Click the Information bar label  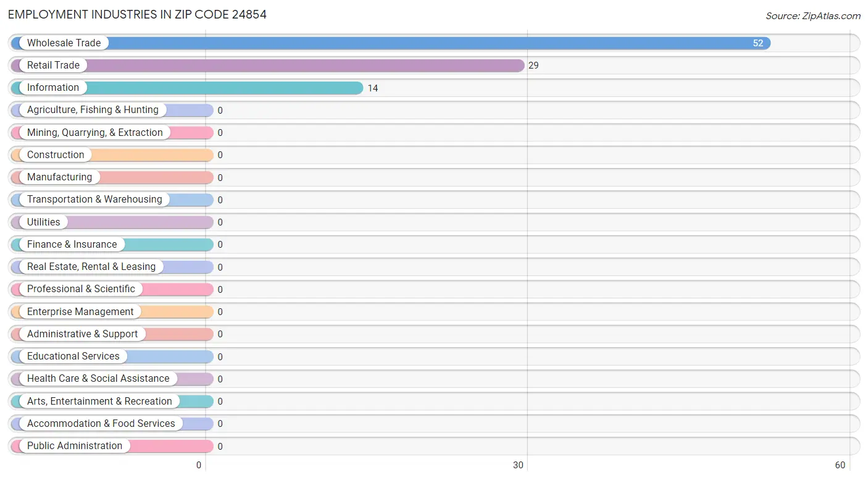click(53, 88)
